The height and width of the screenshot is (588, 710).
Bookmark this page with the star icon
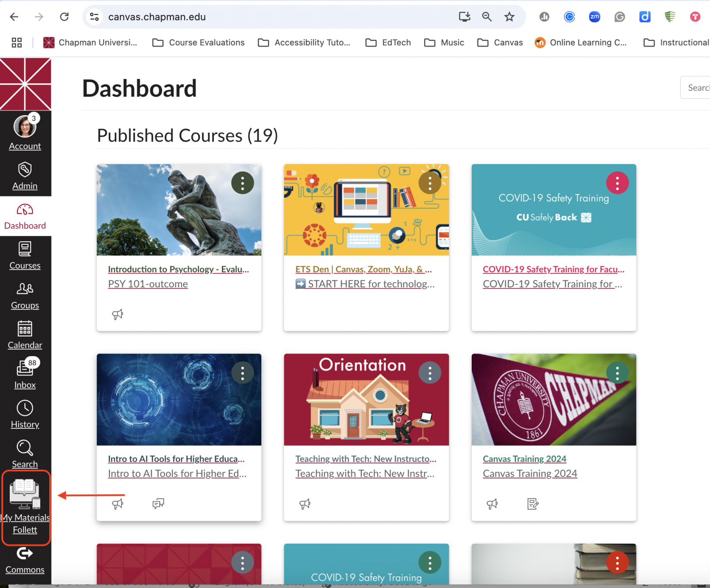coord(509,17)
